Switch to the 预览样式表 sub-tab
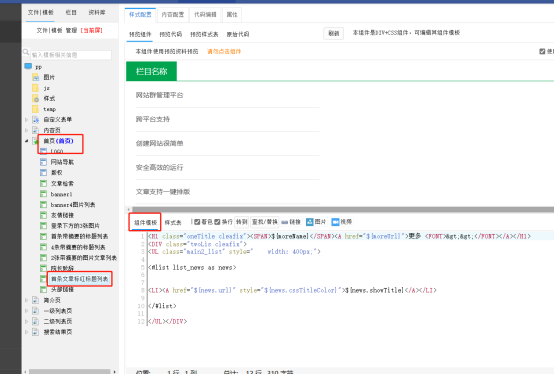The height and width of the screenshot is (375, 554). [x=204, y=34]
